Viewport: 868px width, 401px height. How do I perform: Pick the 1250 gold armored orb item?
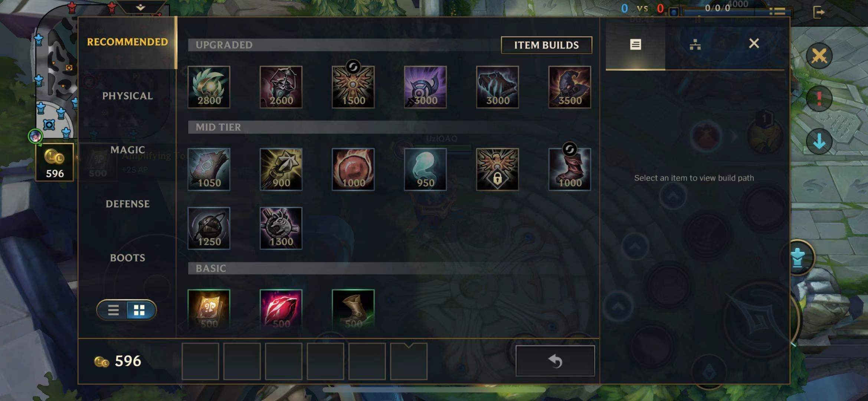point(209,228)
